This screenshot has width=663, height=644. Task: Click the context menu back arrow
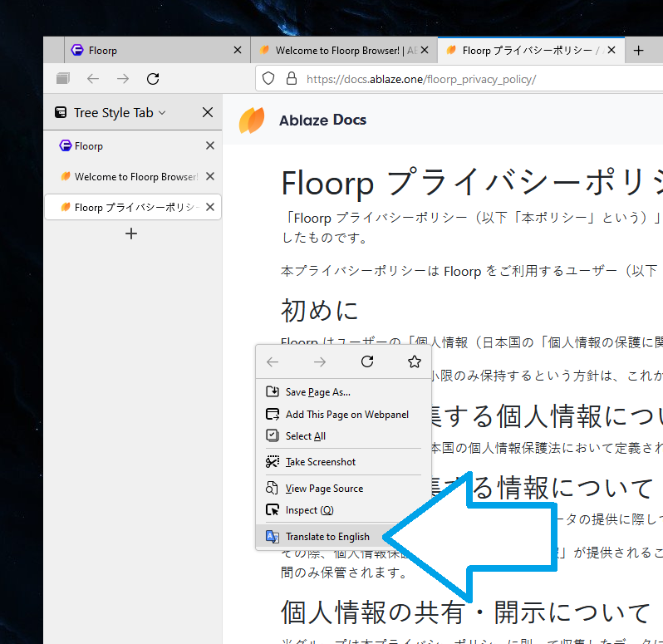(x=273, y=362)
